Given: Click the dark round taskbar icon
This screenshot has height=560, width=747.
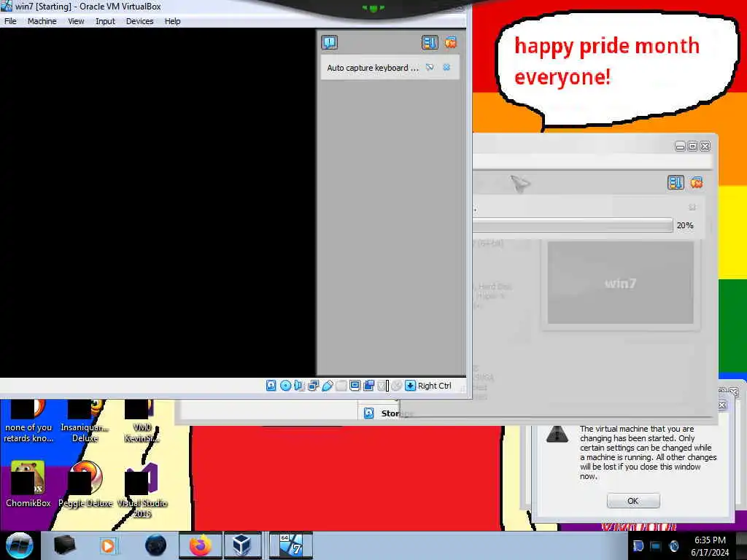Looking at the screenshot, I should tap(155, 545).
